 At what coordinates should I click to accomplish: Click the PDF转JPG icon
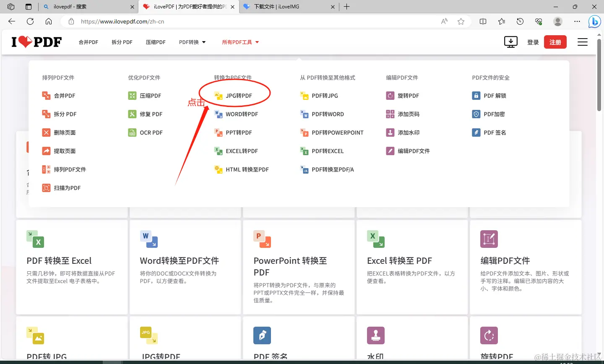point(304,96)
